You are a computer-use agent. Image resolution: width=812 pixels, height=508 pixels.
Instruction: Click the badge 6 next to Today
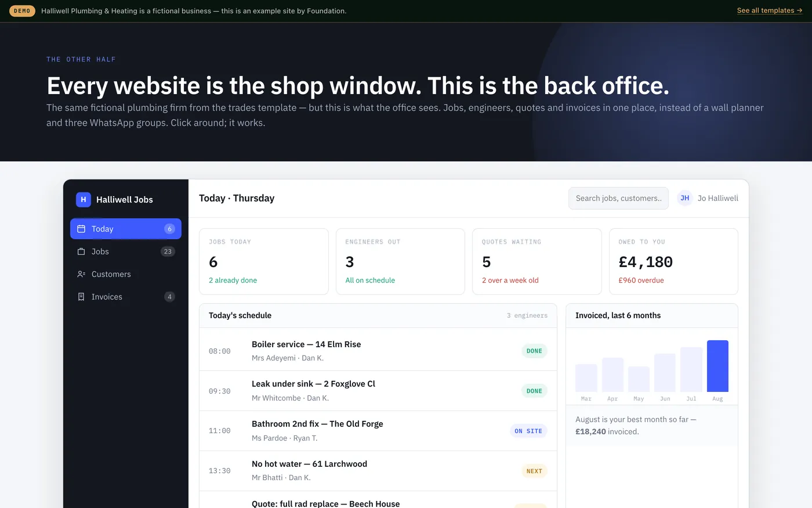(169, 229)
